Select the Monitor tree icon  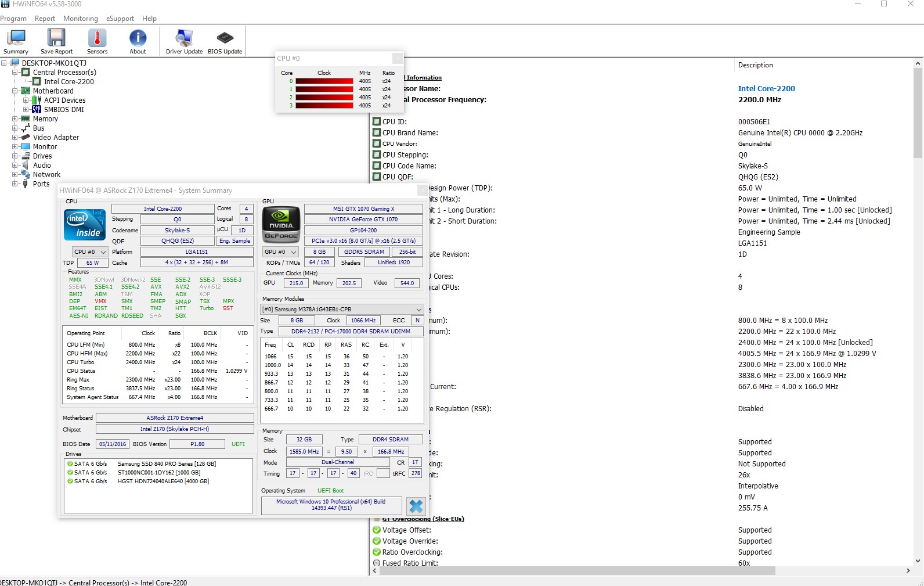[x=26, y=146]
